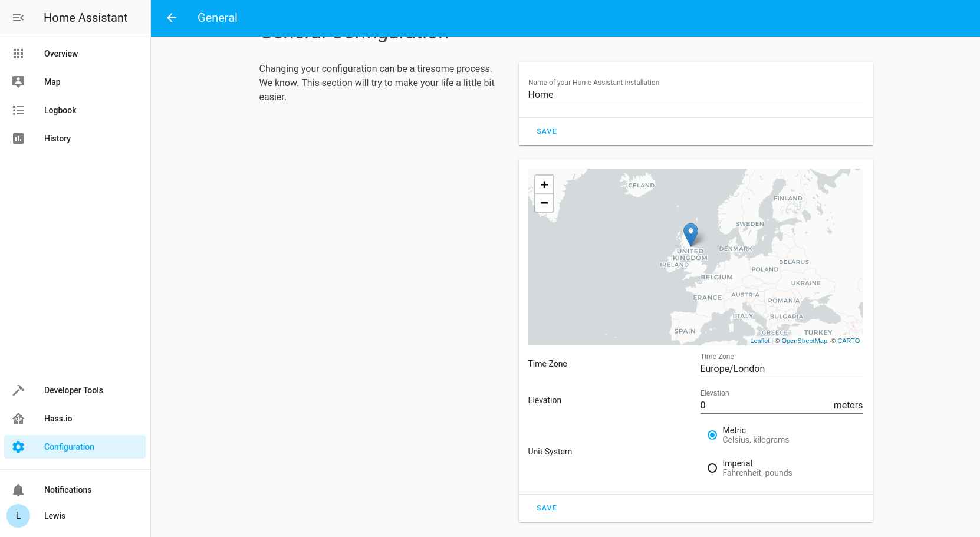Screen dimensions: 980x537
Task: Select the Imperial unit system
Action: 712,468
